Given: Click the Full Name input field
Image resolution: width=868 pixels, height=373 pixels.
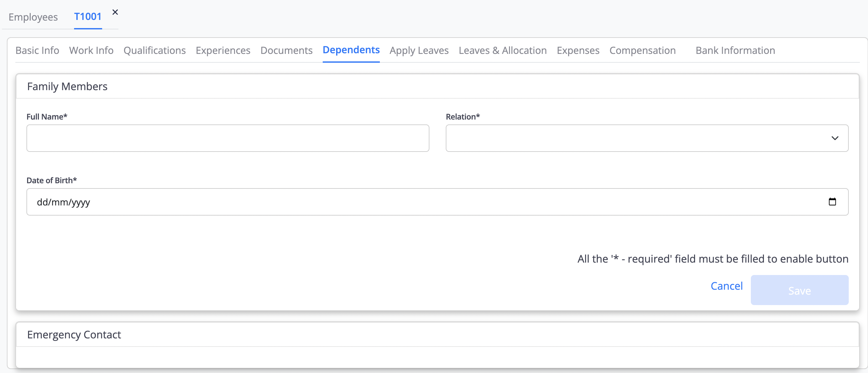Looking at the screenshot, I should tap(227, 138).
